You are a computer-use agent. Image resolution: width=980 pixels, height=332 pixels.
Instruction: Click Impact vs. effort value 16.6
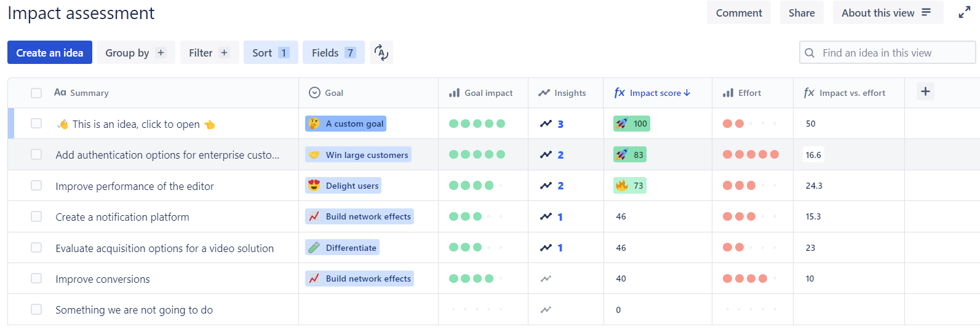tap(813, 155)
